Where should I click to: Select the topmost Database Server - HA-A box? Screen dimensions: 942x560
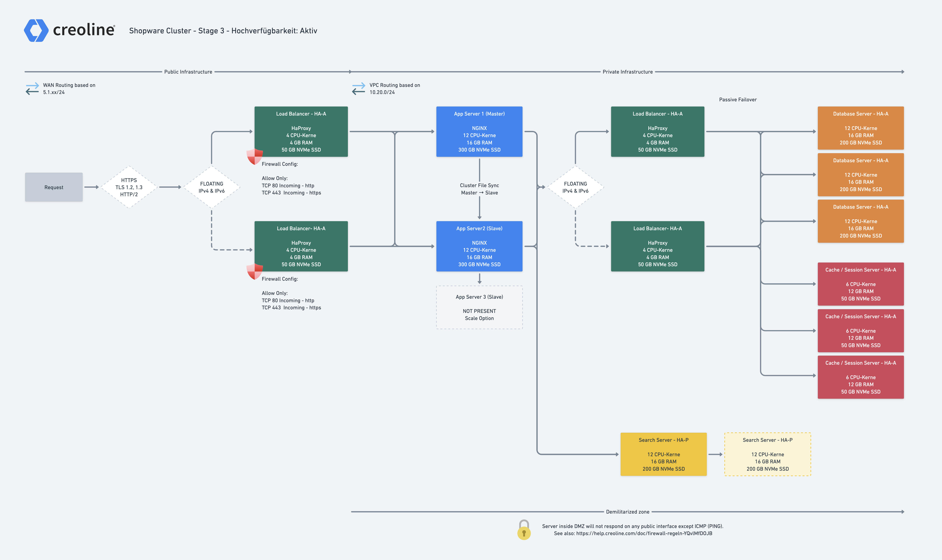click(861, 128)
